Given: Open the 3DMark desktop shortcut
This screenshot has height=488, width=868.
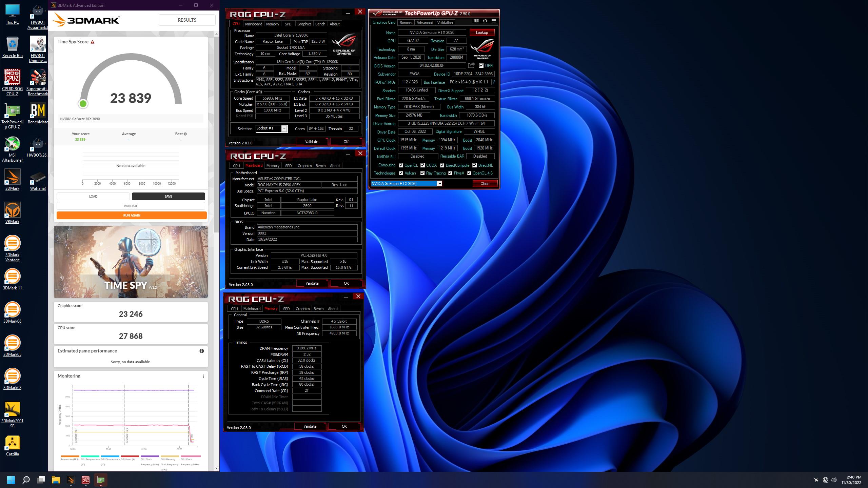Looking at the screenshot, I should click(x=13, y=180).
